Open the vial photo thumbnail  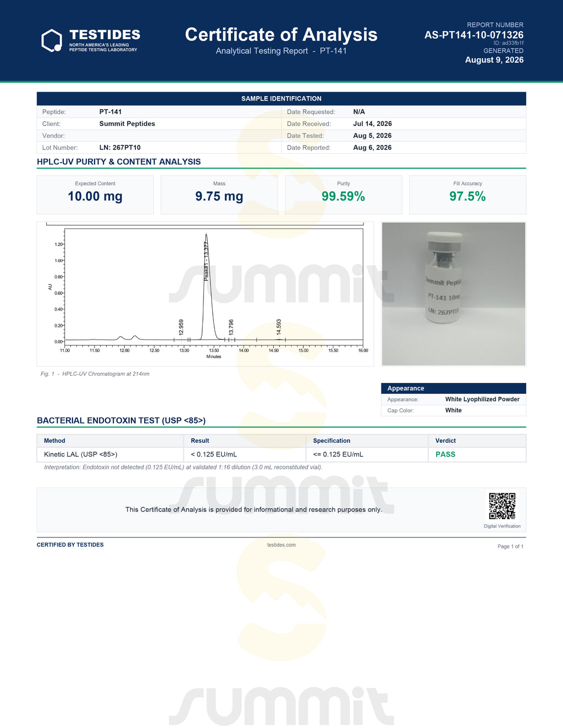[454, 294]
